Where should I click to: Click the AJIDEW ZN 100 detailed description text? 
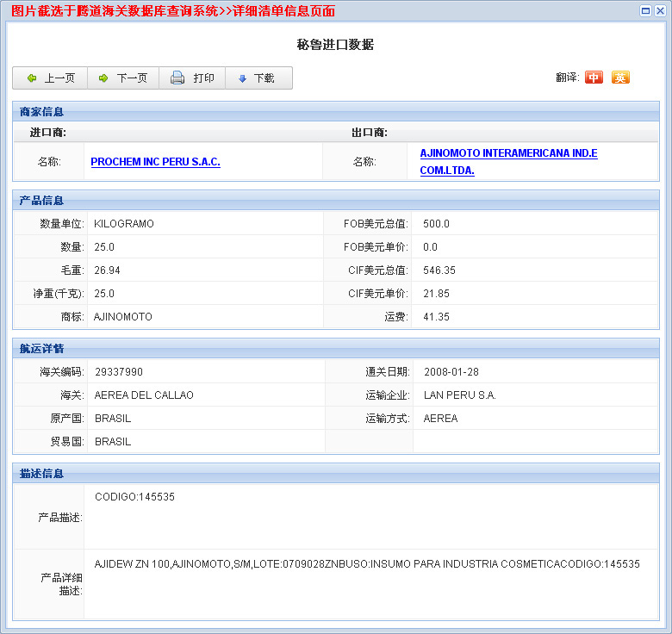pyautogui.click(x=367, y=564)
